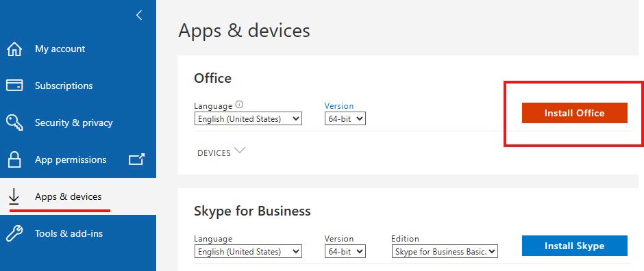Click the external link icon for App permissions
The image size is (644, 271).
[x=137, y=159]
